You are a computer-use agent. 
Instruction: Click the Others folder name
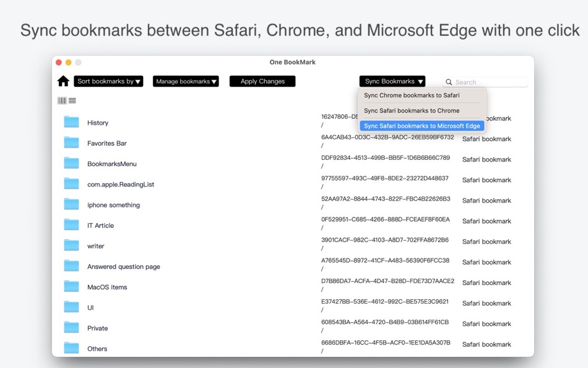click(x=97, y=349)
